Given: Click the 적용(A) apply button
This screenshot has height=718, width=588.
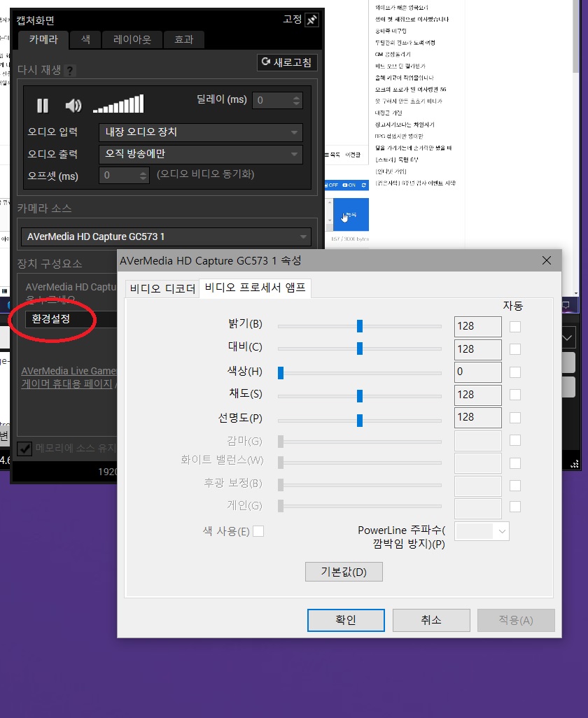Looking at the screenshot, I should [516, 620].
